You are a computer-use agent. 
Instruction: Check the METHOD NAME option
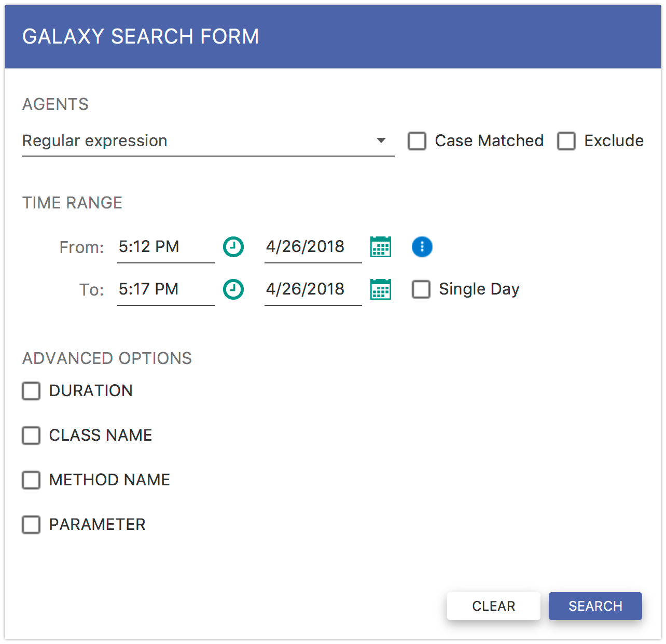pos(31,480)
